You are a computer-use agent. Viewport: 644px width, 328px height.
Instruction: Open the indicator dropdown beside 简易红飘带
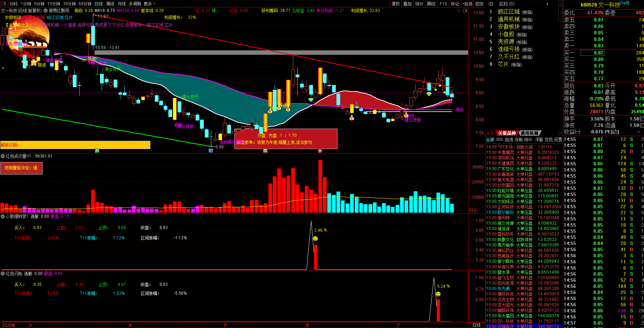pyautogui.click(x=46, y=11)
